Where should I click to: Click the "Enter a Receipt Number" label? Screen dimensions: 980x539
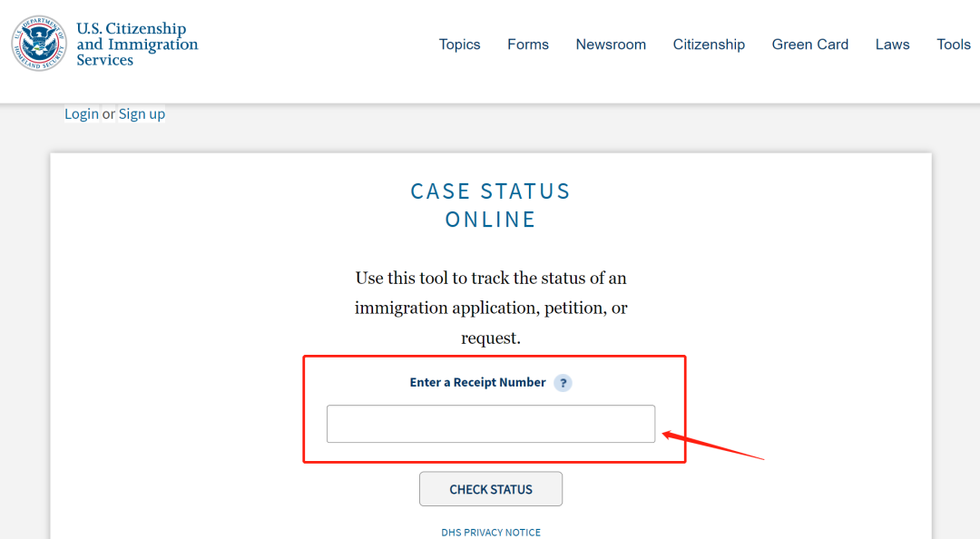pyautogui.click(x=477, y=383)
